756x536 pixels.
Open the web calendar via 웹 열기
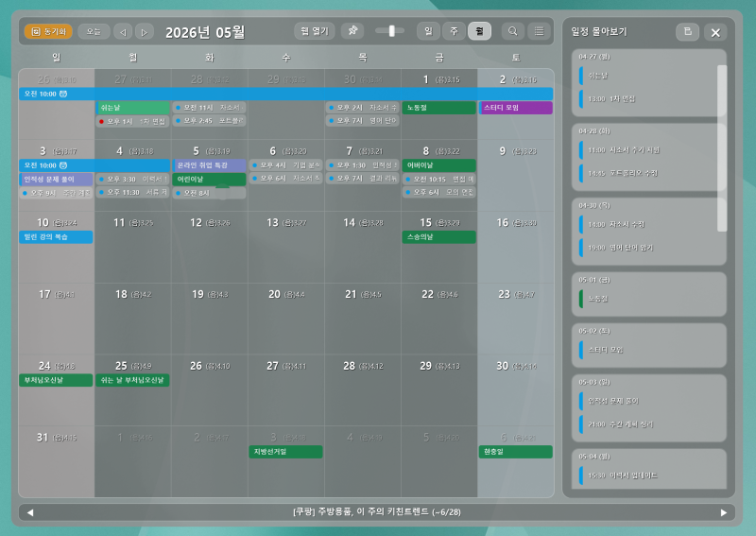(x=315, y=31)
